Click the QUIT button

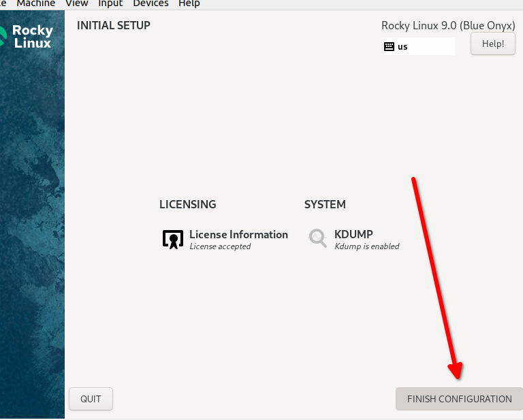[91, 399]
